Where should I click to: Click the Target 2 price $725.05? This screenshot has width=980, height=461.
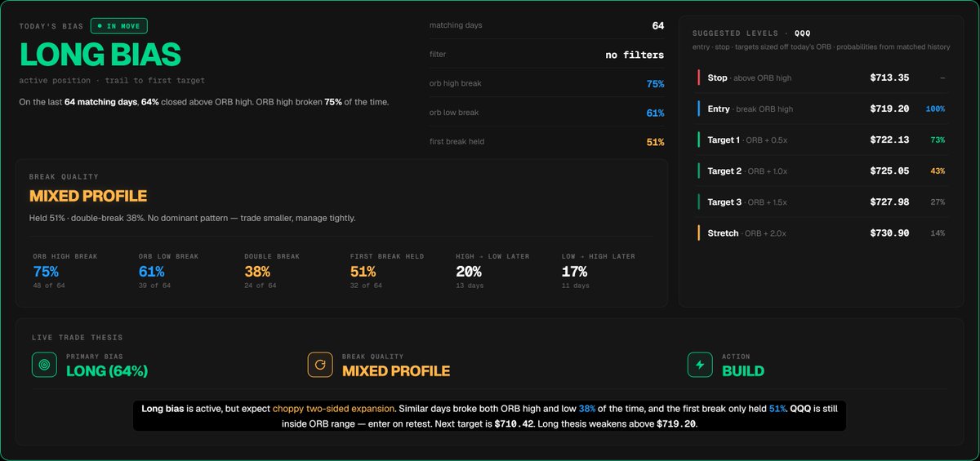pos(889,171)
